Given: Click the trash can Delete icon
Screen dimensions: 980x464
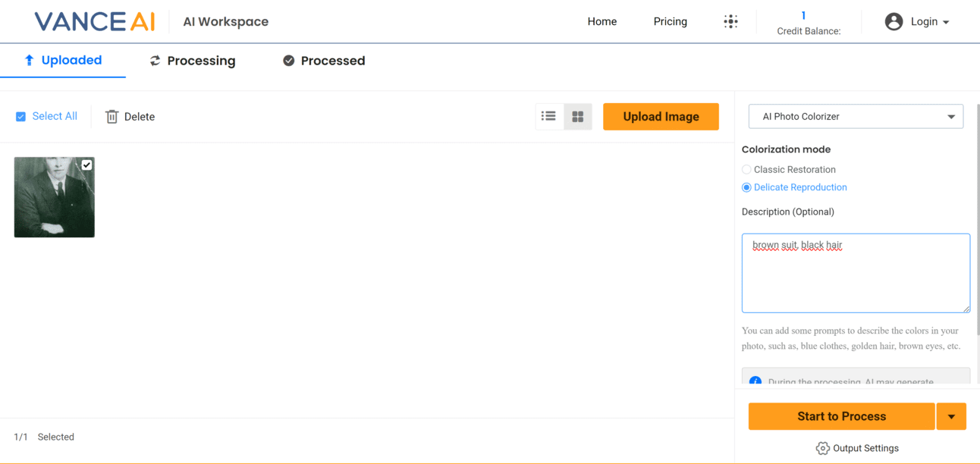Looking at the screenshot, I should [x=112, y=116].
